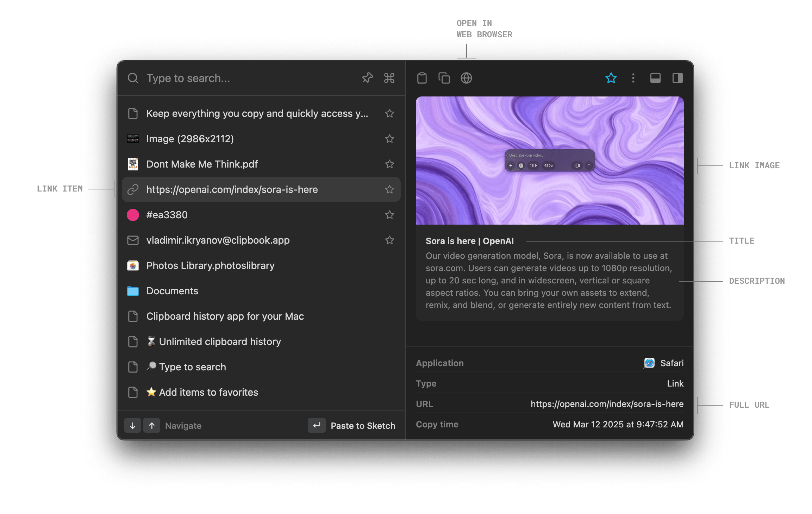
Task: Favorite the Image (2986x2112) item
Action: [389, 139]
